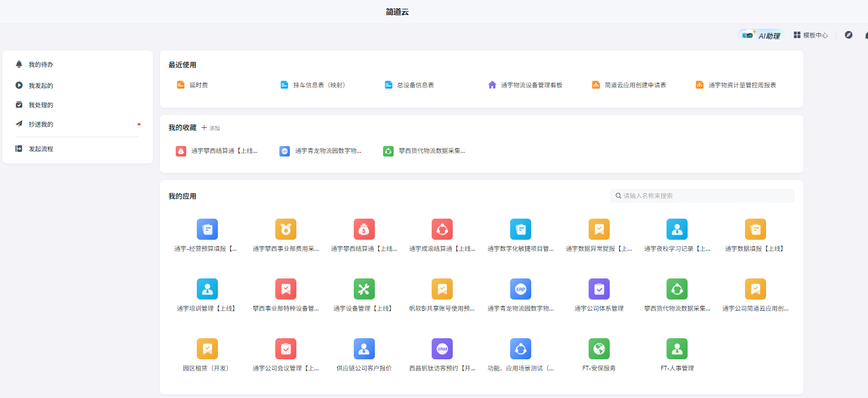Screen dimensions: 868x398
Task: Open favorite 通宇青龙物流园数字物...
Action: coord(320,151)
